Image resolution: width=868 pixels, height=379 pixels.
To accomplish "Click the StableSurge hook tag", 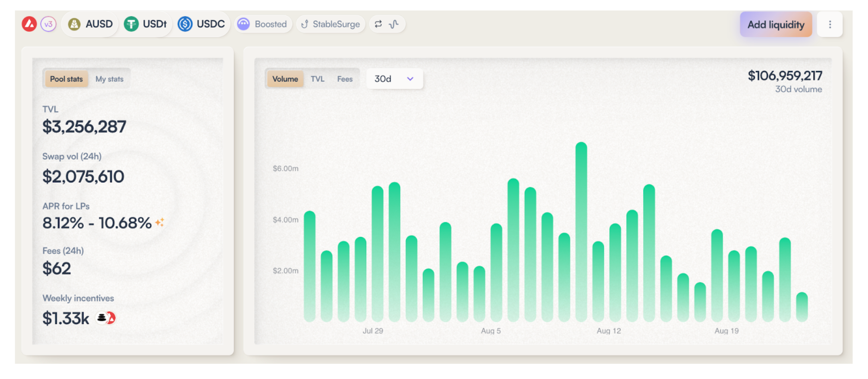I will click(331, 24).
